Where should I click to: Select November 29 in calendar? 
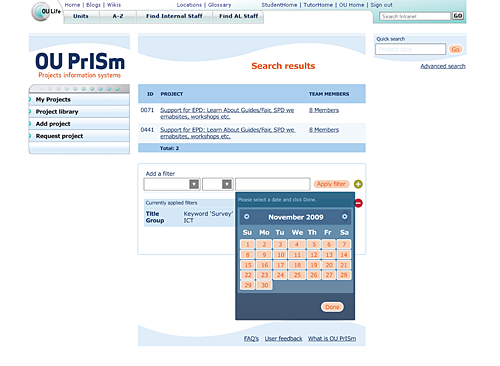248,285
